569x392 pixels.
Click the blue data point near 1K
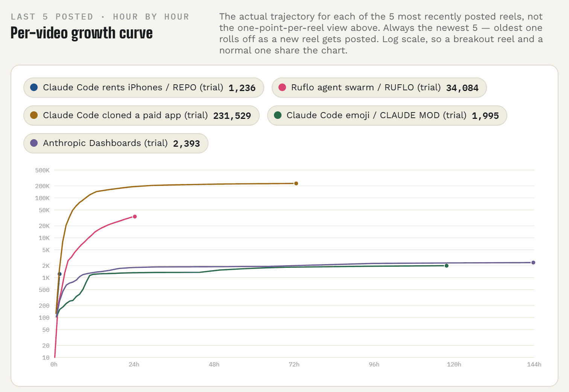pos(59,274)
